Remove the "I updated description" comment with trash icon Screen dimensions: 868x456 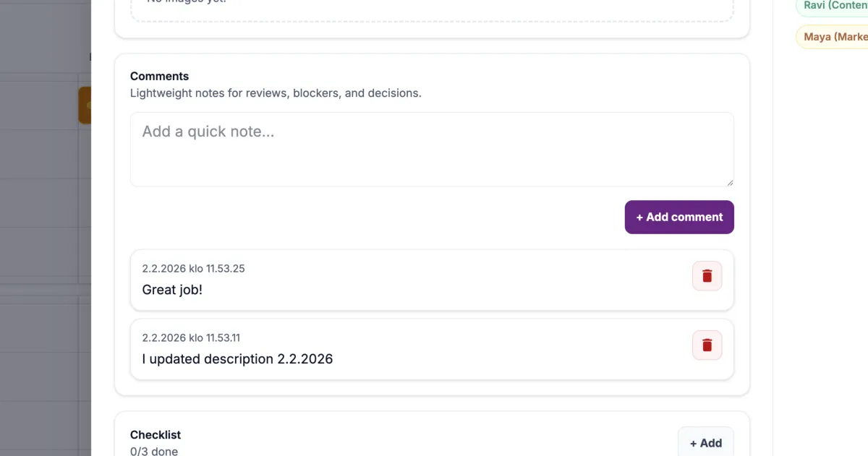(x=707, y=345)
